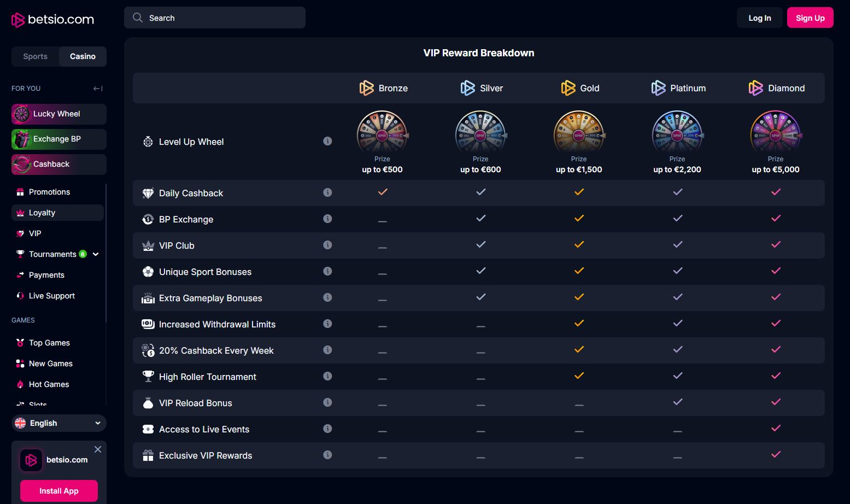Select the Casino tab
850x504 pixels.
click(x=83, y=56)
